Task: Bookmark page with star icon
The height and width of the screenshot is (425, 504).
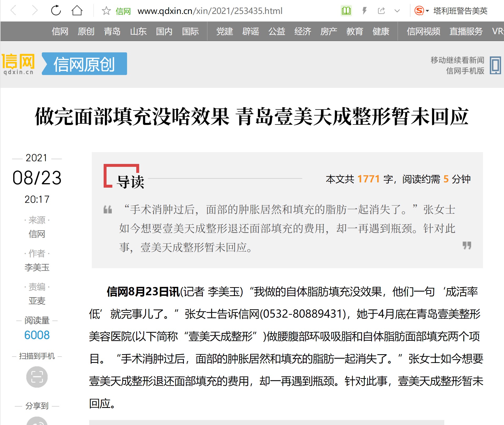Action: click(x=106, y=11)
